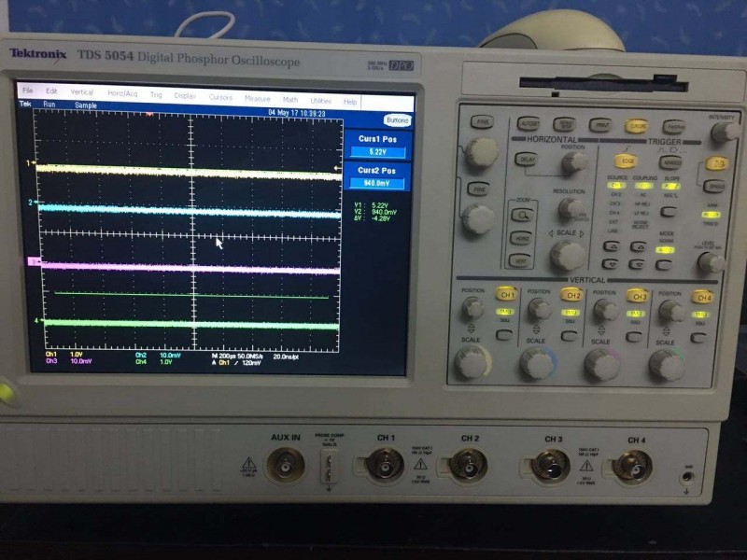Click the Ch1 1.0V scale readout
The height and width of the screenshot is (560, 747).
(64, 355)
